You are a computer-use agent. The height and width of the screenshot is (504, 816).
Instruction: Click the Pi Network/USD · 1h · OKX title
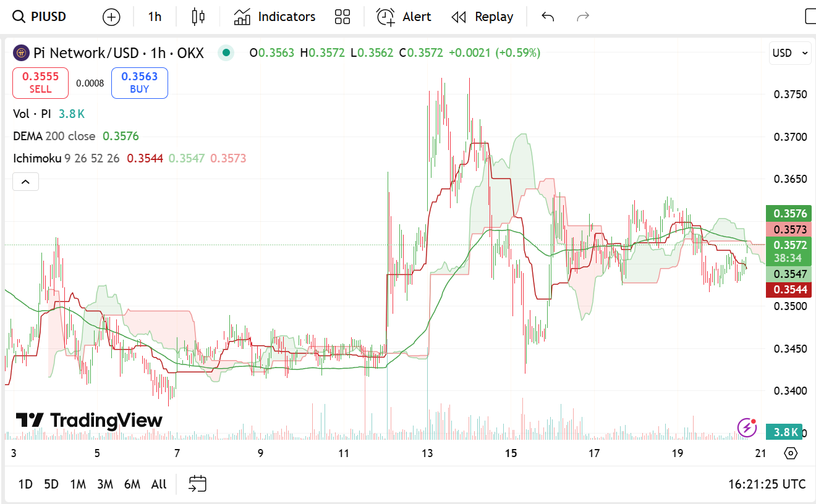click(119, 53)
